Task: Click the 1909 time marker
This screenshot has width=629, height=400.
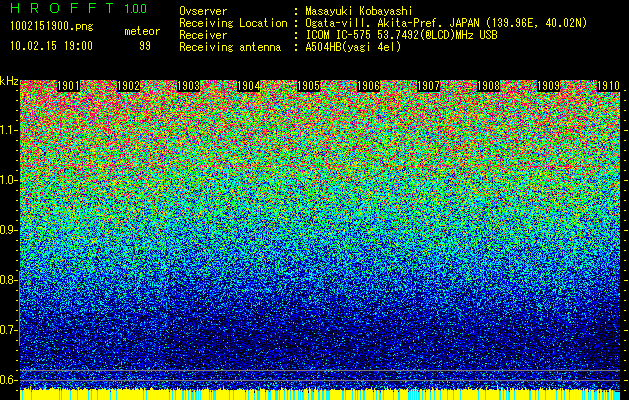Action: 548,86
